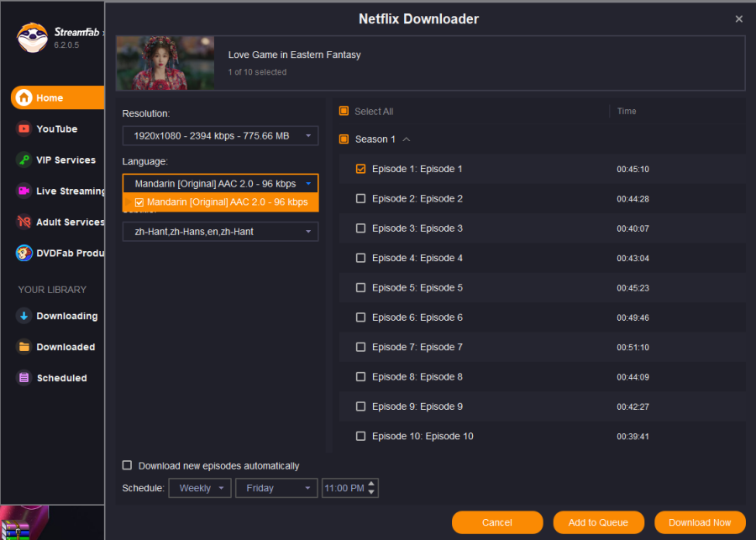This screenshot has width=756, height=540.
Task: Go to the Home tab
Action: point(50,97)
